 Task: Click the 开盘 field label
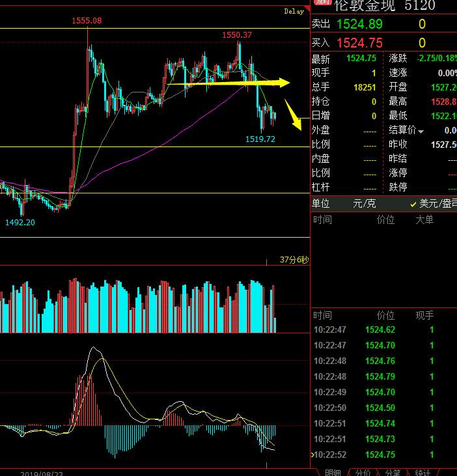click(398, 87)
